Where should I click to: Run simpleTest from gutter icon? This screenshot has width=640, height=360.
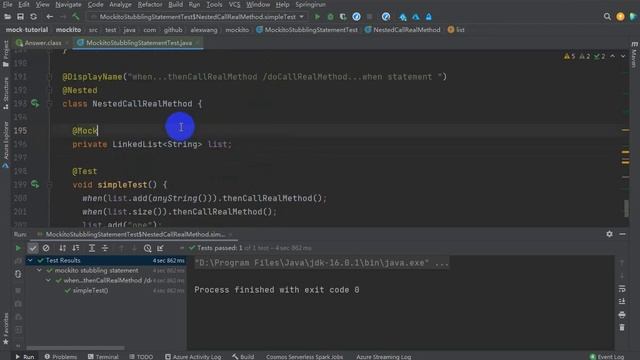(35, 184)
